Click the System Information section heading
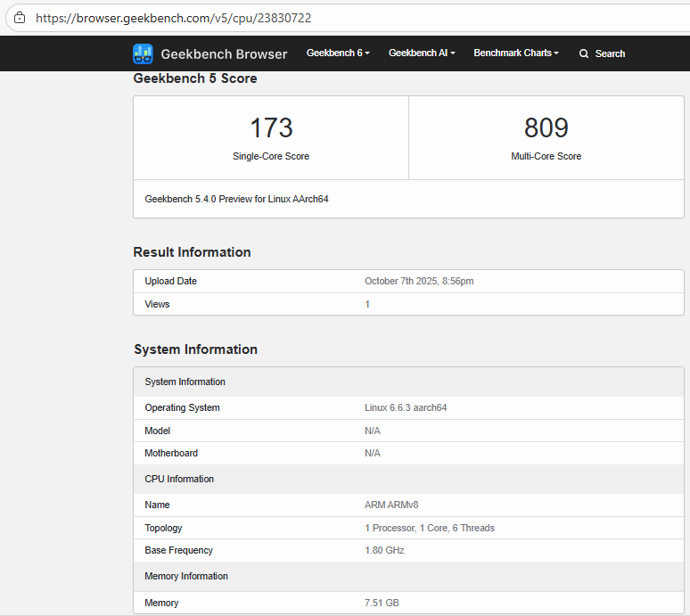The image size is (690, 616). (196, 349)
